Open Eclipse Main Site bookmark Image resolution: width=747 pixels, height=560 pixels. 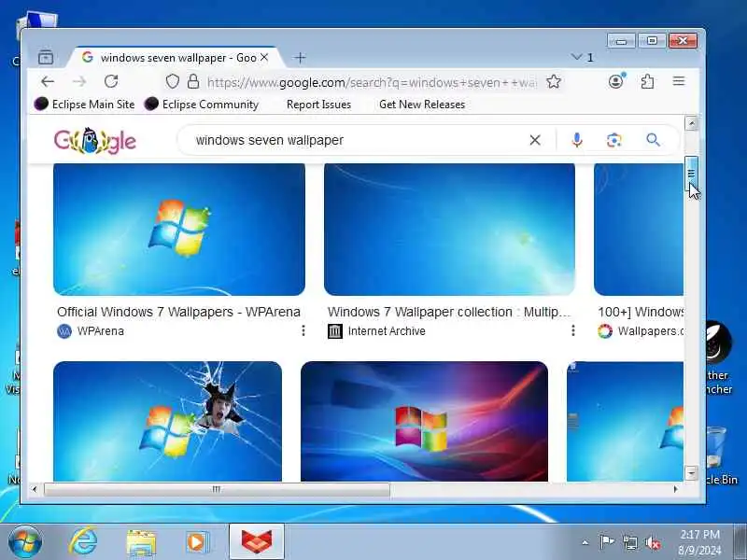(x=84, y=104)
